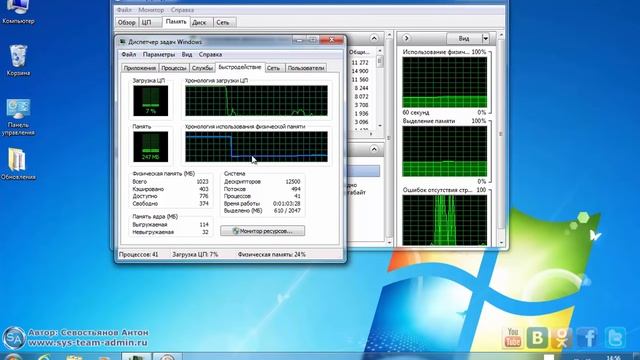Click the Загрузка ЦП 7% gauge
The width and height of the screenshot is (640, 360).
click(151, 100)
